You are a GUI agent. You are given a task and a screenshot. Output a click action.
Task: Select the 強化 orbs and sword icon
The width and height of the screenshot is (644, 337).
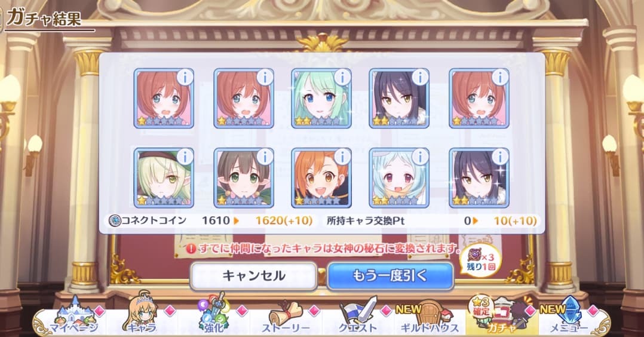(x=214, y=314)
